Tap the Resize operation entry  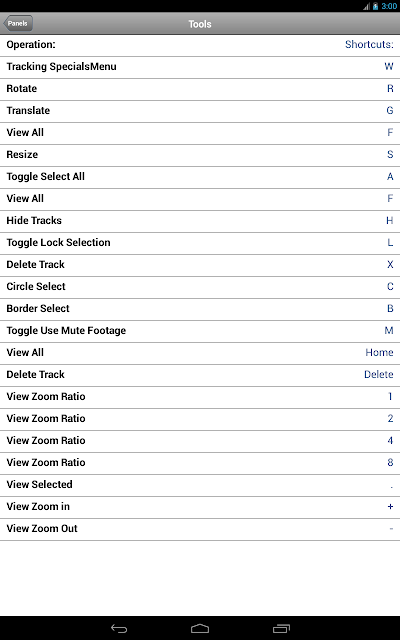[x=200, y=156]
